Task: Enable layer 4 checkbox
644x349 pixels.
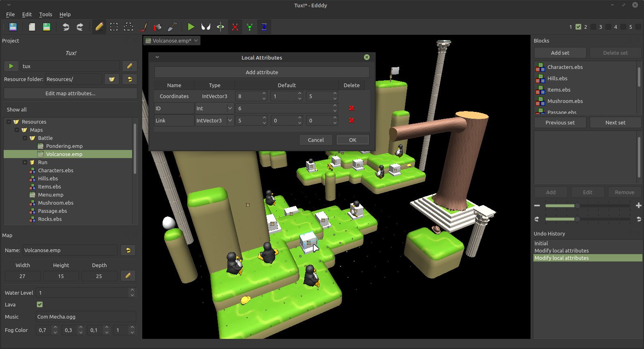Action: point(623,27)
